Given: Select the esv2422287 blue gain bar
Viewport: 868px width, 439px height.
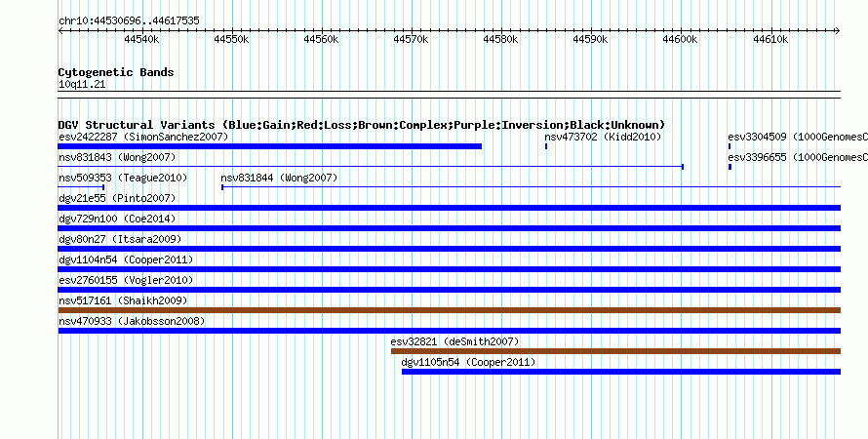Looking at the screenshot, I should tap(269, 146).
